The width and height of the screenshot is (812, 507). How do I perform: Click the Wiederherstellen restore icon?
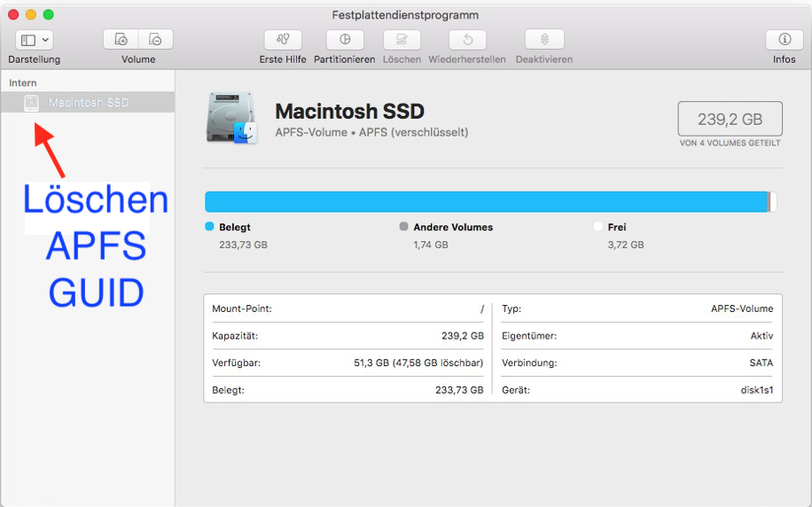tap(467, 40)
